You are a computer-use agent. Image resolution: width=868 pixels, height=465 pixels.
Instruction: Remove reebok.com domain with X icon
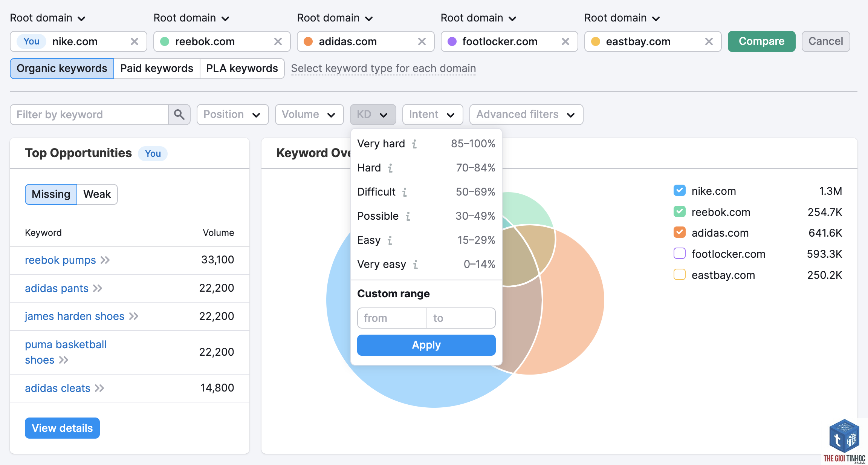[278, 41]
